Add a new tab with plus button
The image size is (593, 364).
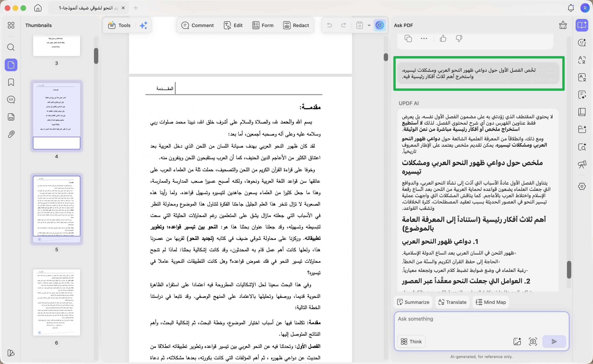[136, 8]
